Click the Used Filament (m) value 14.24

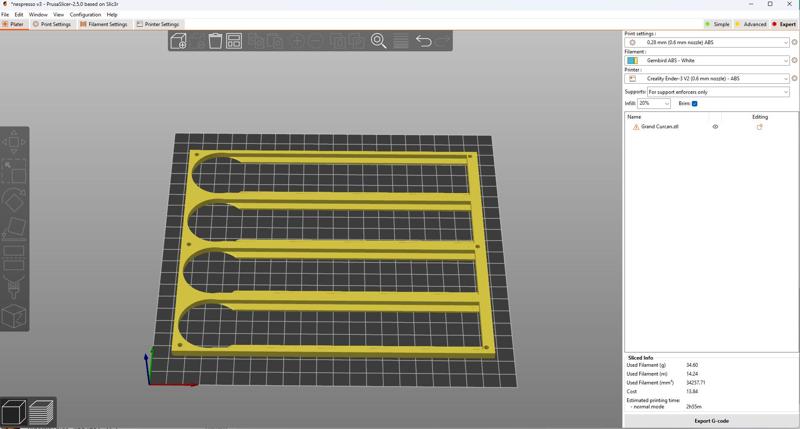coord(692,374)
